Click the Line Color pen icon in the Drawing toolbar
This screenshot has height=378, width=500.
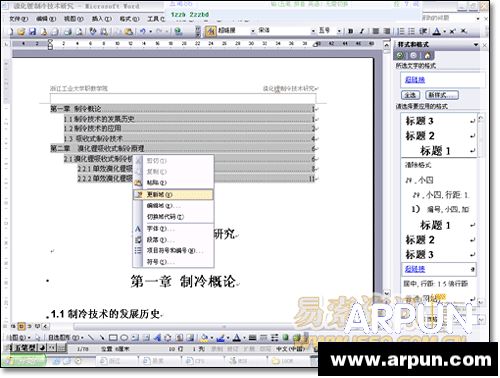220,338
